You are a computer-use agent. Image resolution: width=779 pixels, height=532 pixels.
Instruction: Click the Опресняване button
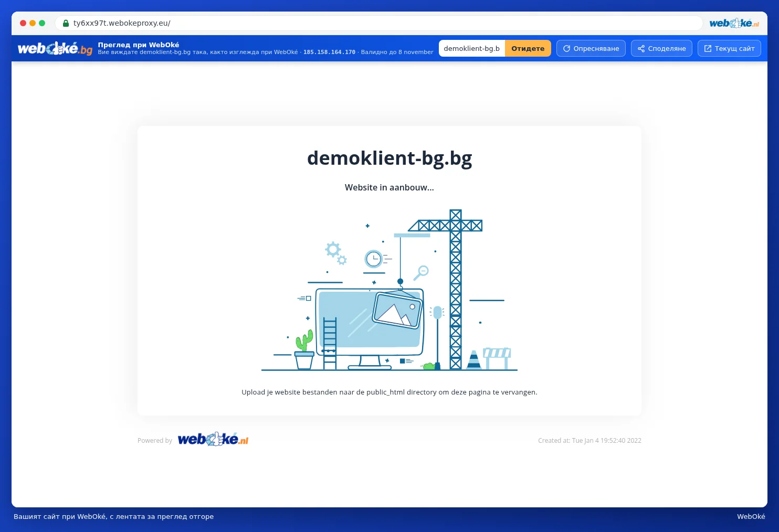tap(591, 48)
